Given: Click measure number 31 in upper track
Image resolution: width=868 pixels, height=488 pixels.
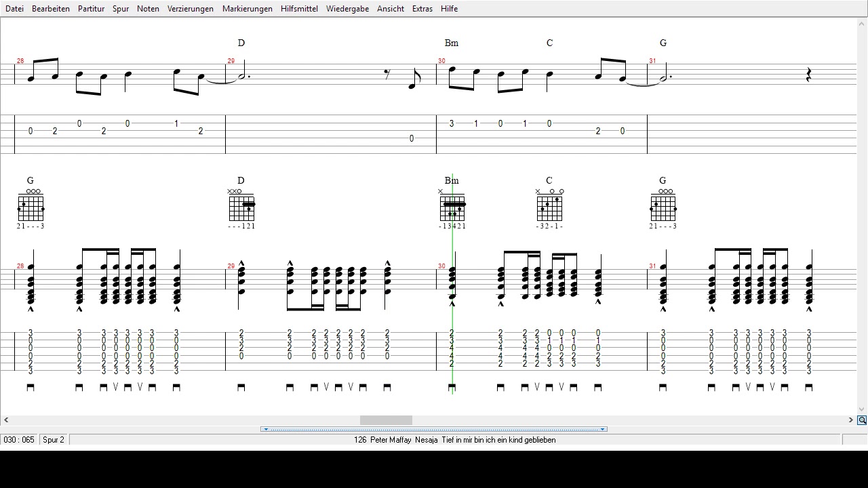Looking at the screenshot, I should click(652, 61).
